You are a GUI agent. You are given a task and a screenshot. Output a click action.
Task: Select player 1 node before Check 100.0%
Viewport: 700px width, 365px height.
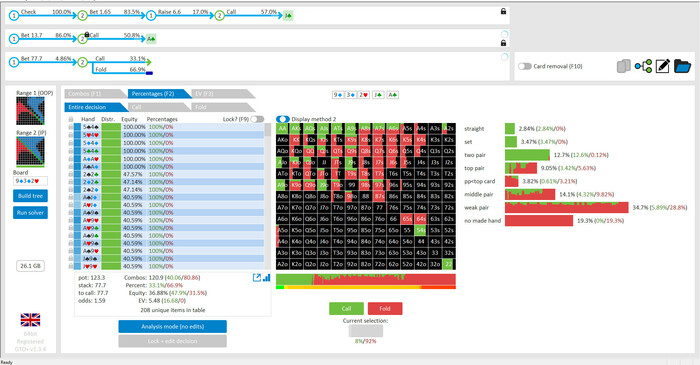[14, 16]
